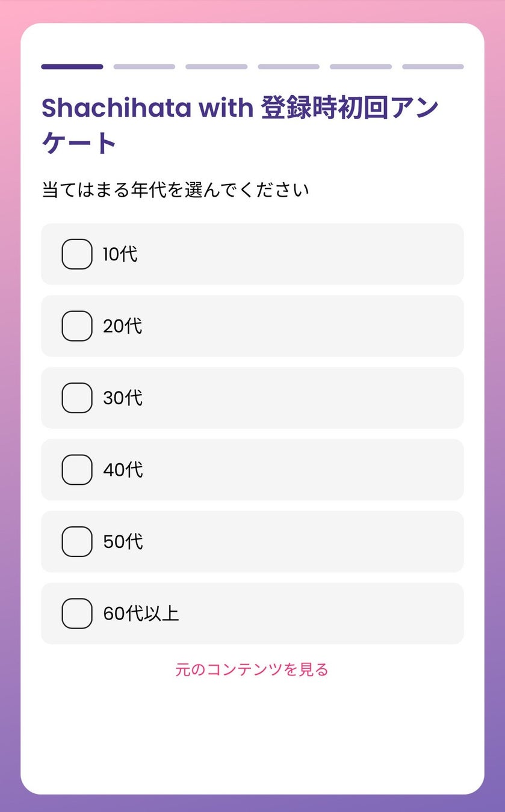The height and width of the screenshot is (812, 505).
Task: Tick the 10代 checkbox
Action: 77,254
